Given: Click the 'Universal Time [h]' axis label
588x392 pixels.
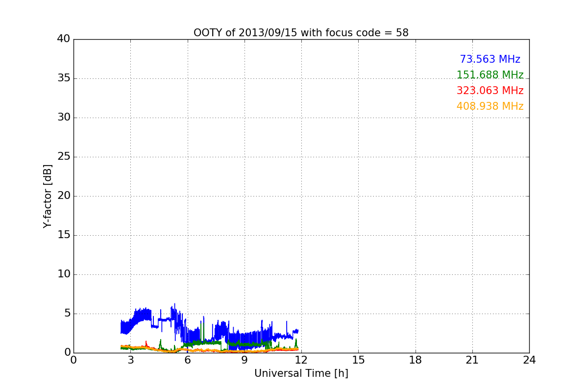Looking at the screenshot, I should 301,373.
